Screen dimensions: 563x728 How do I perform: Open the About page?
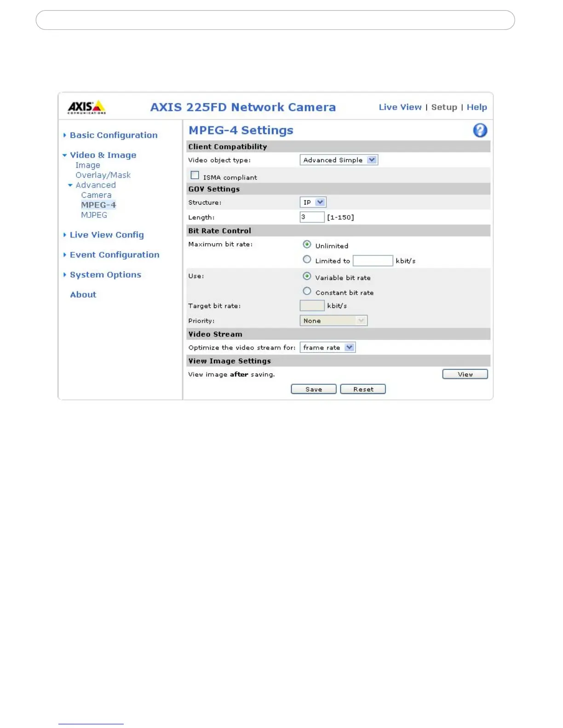tap(83, 295)
